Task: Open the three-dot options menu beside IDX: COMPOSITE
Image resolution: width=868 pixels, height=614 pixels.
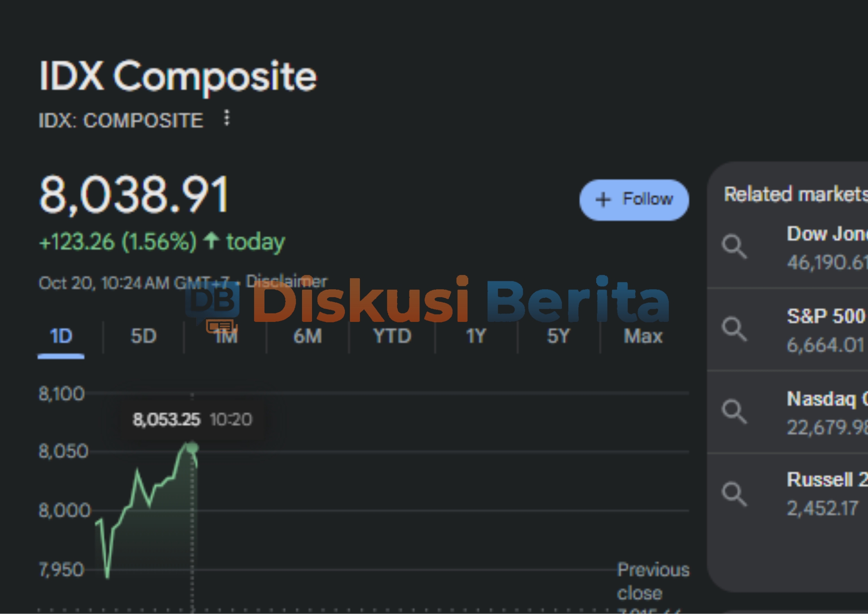Action: 227,118
